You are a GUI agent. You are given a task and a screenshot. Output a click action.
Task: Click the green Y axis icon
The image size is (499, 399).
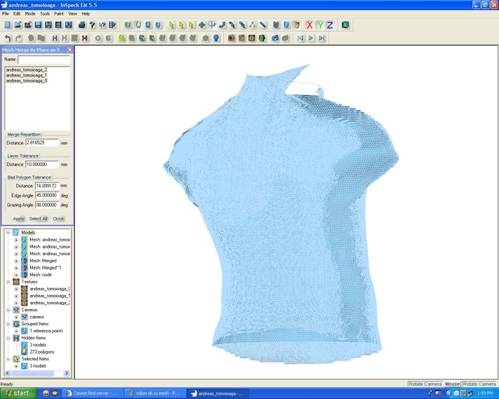[x=320, y=25]
